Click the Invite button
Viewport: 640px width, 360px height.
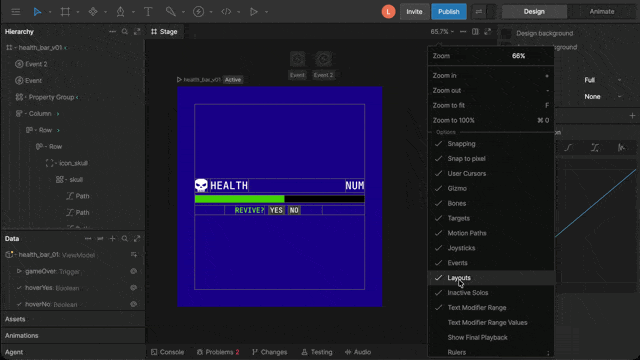tap(414, 11)
